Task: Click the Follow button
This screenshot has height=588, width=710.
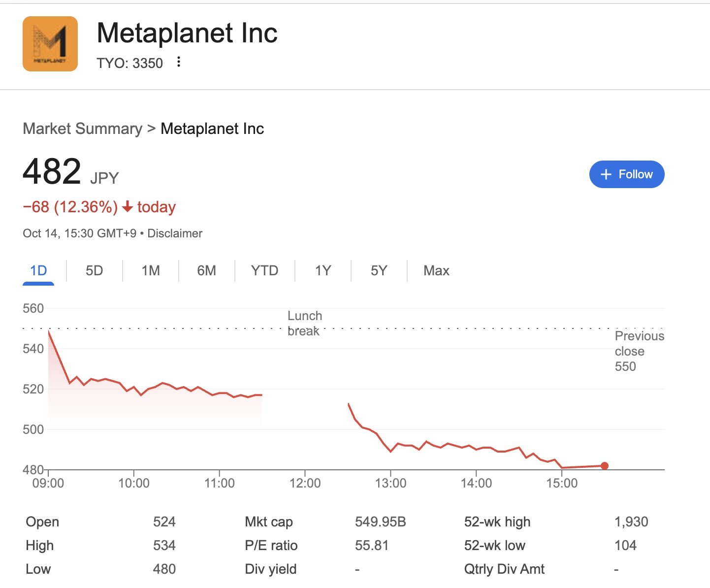Action: point(626,174)
